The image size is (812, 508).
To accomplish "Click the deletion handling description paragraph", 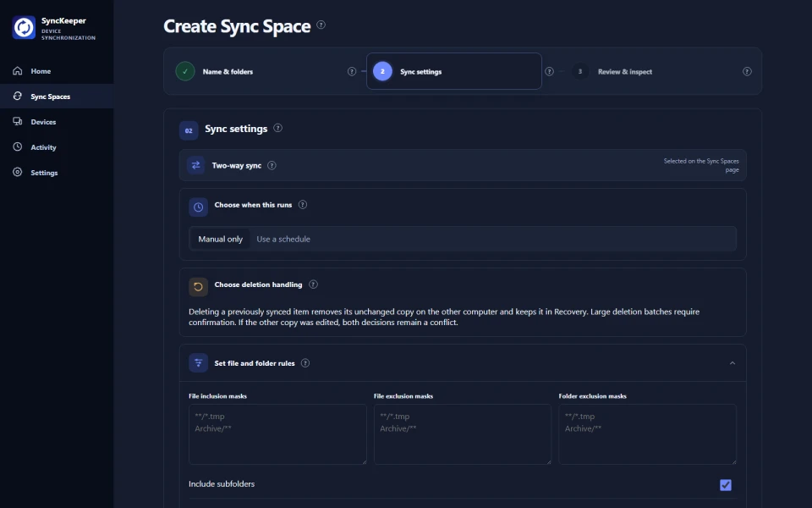I will [444, 317].
